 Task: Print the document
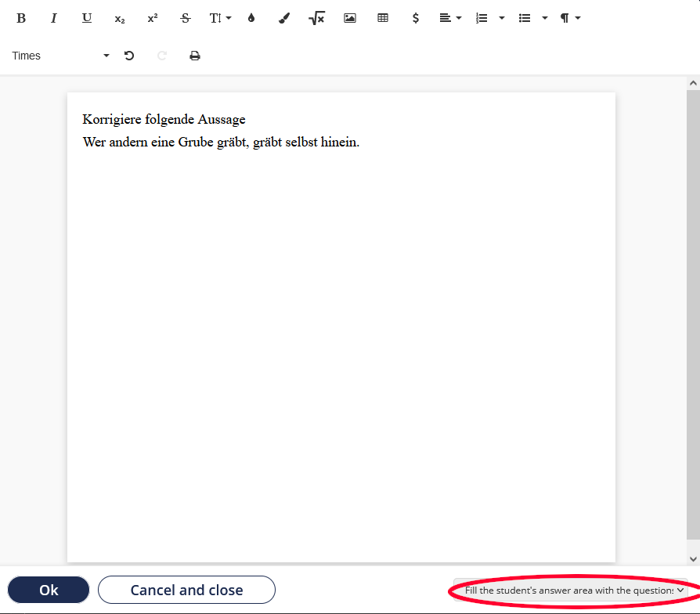pos(195,56)
